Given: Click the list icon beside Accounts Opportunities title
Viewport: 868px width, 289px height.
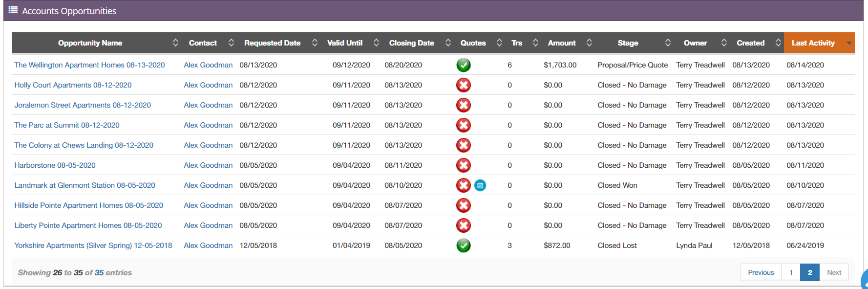Looking at the screenshot, I should [x=13, y=10].
